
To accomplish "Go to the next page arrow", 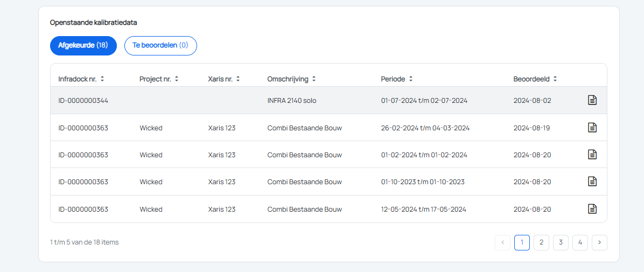I will click(600, 242).
